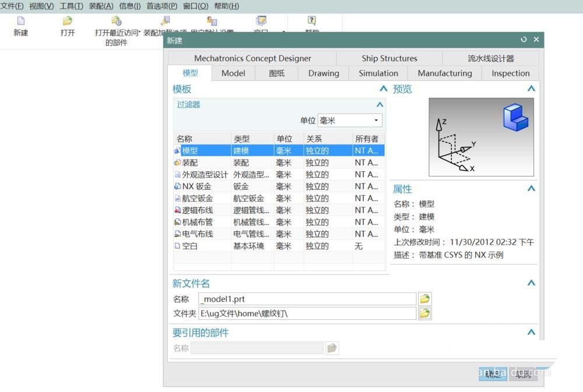Screen dimensions: 583x392
Task: Choose the 逻辑布线 template
Action: pyautogui.click(x=198, y=210)
